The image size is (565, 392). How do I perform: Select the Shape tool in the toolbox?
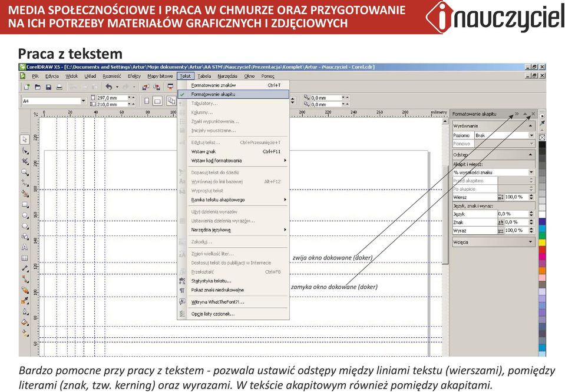(x=25, y=151)
